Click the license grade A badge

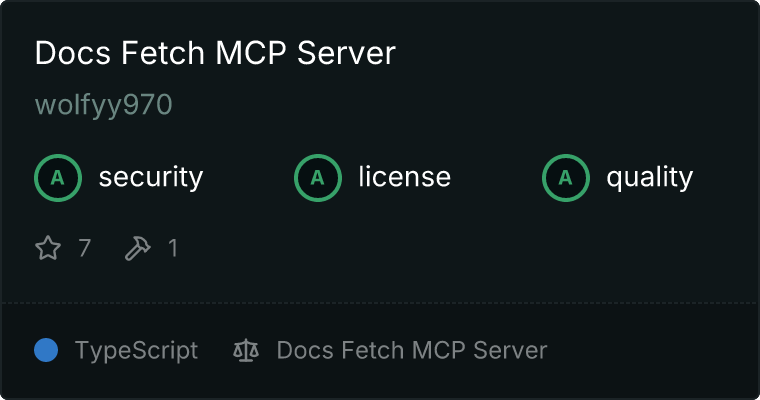coord(317,178)
